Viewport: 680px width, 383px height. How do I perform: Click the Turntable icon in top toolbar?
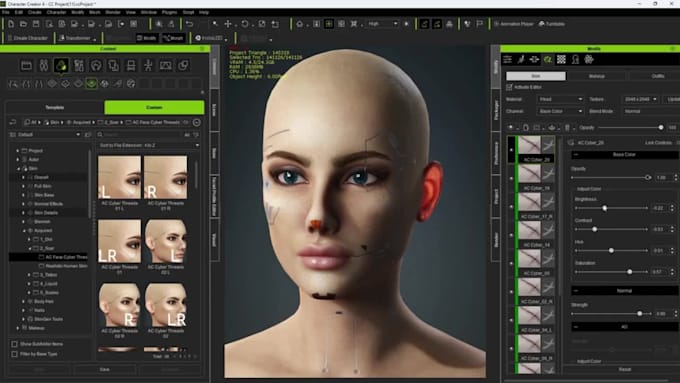[x=552, y=24]
